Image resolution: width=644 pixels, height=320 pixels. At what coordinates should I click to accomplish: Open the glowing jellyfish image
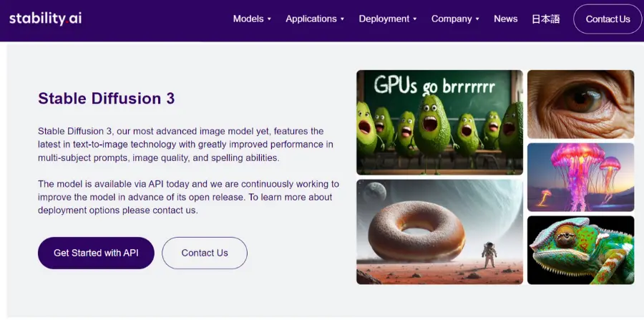point(581,177)
